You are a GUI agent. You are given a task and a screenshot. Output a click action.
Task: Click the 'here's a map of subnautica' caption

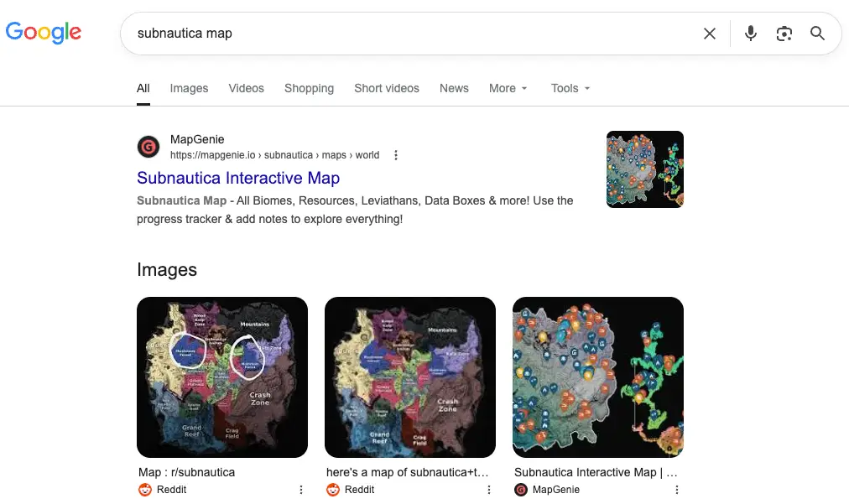click(407, 473)
